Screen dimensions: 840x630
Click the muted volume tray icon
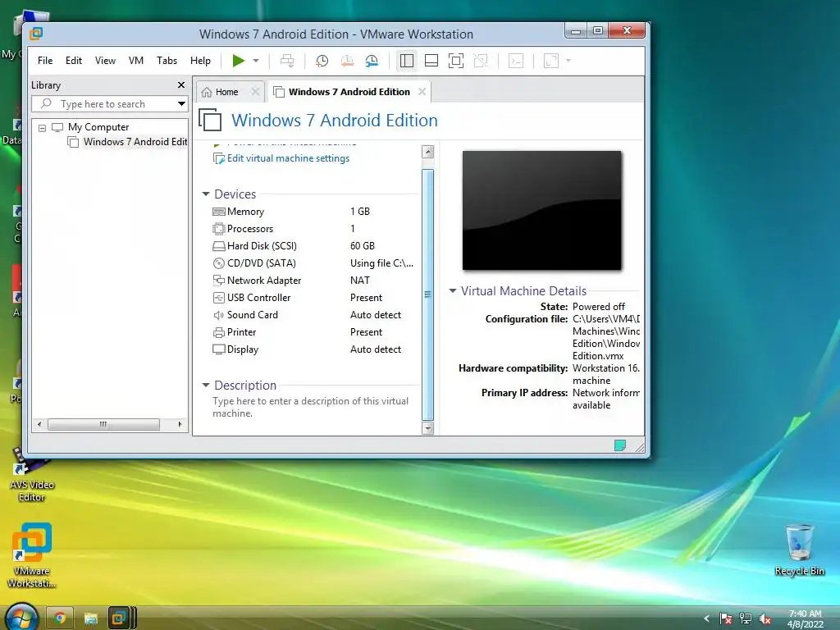pyautogui.click(x=765, y=619)
